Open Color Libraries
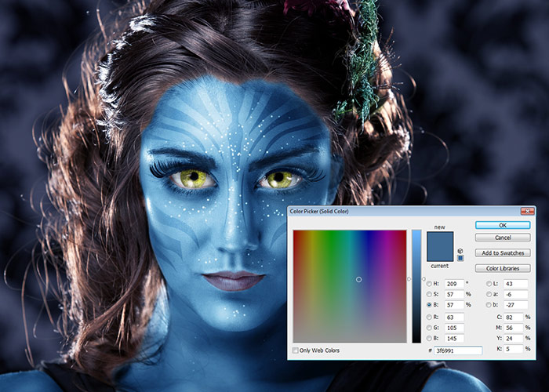The width and height of the screenshot is (549, 392). pos(503,268)
